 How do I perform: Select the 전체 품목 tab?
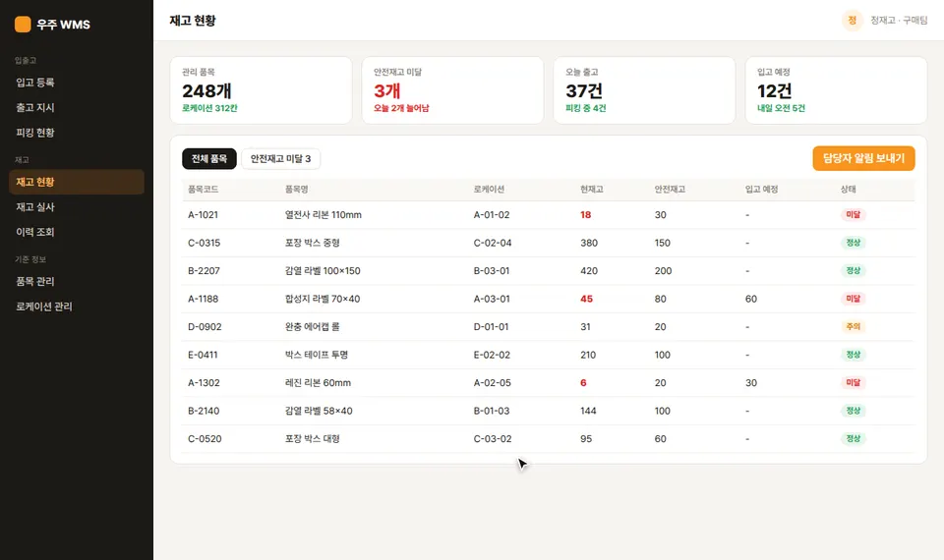(208, 159)
